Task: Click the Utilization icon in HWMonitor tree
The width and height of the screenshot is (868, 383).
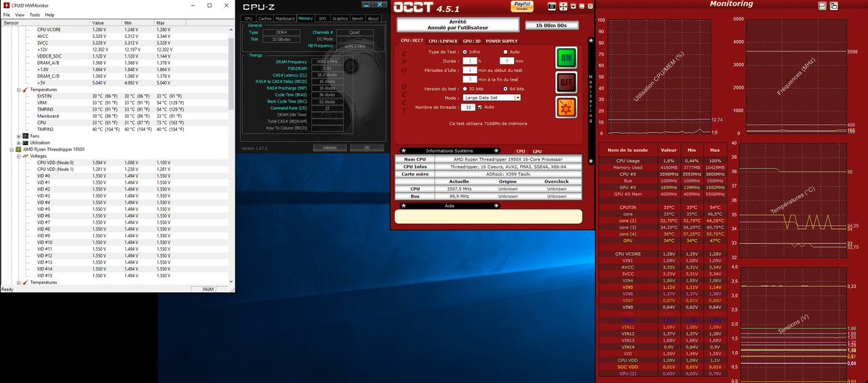Action: click(25, 142)
